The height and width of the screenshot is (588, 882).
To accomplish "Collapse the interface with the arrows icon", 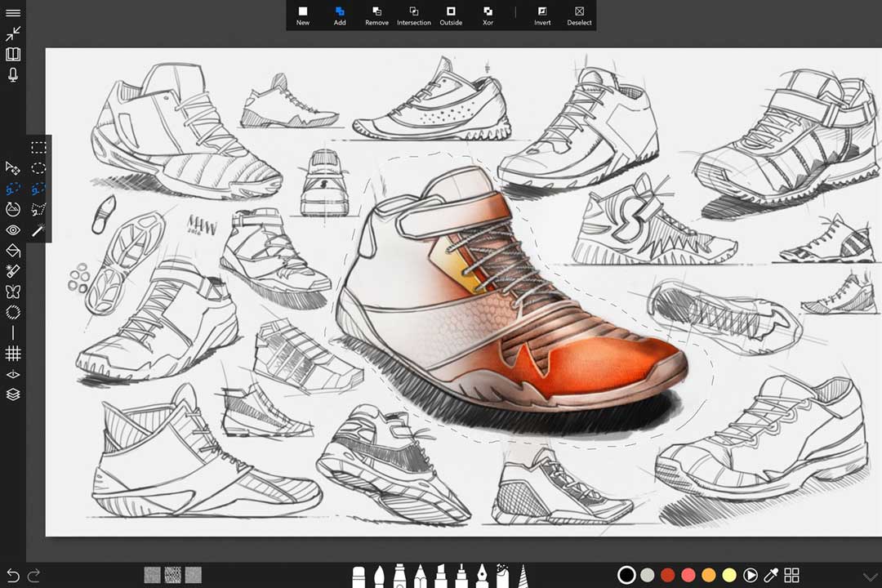I will (x=13, y=33).
